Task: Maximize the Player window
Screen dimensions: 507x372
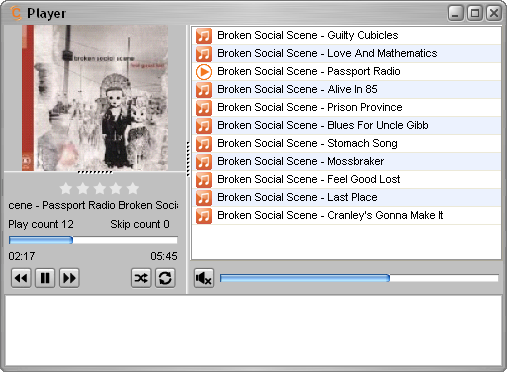Action: pos(475,13)
